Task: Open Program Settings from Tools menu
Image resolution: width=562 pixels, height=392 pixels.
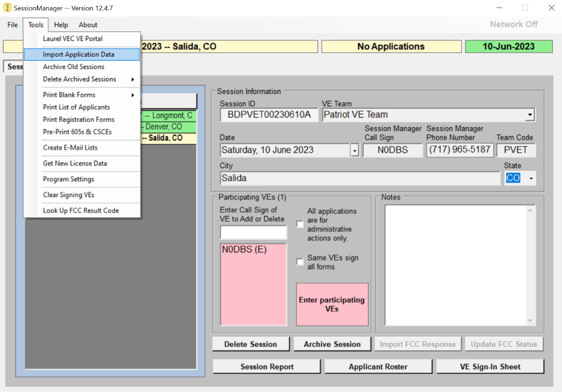Action: point(82,179)
